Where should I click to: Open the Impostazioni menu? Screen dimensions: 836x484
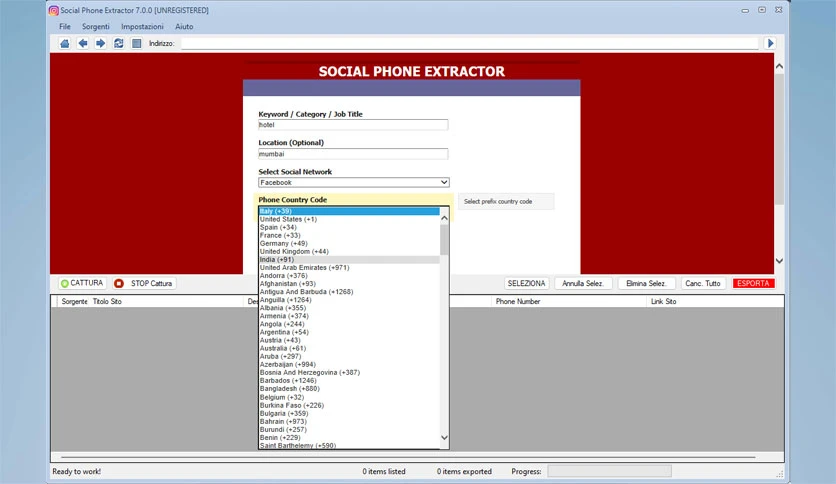pyautogui.click(x=142, y=26)
